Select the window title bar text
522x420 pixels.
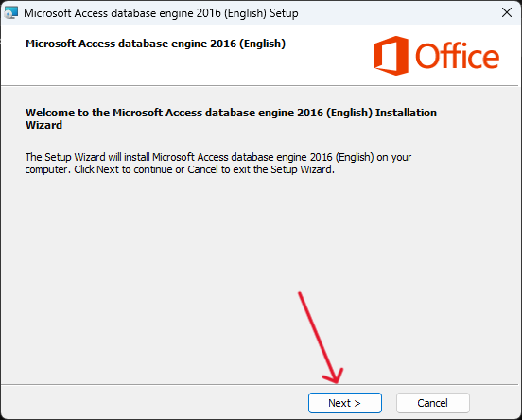161,13
